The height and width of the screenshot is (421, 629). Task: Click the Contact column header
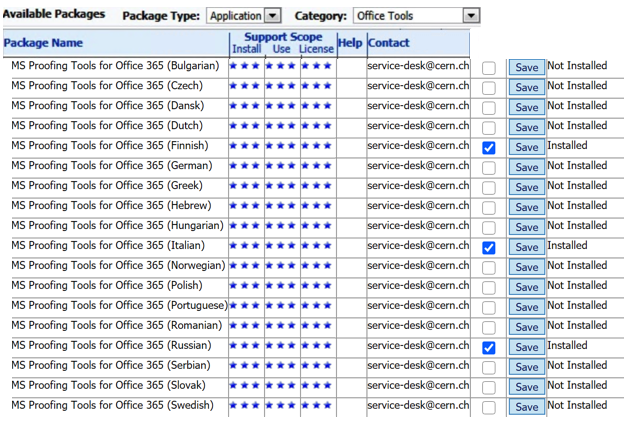click(x=388, y=43)
